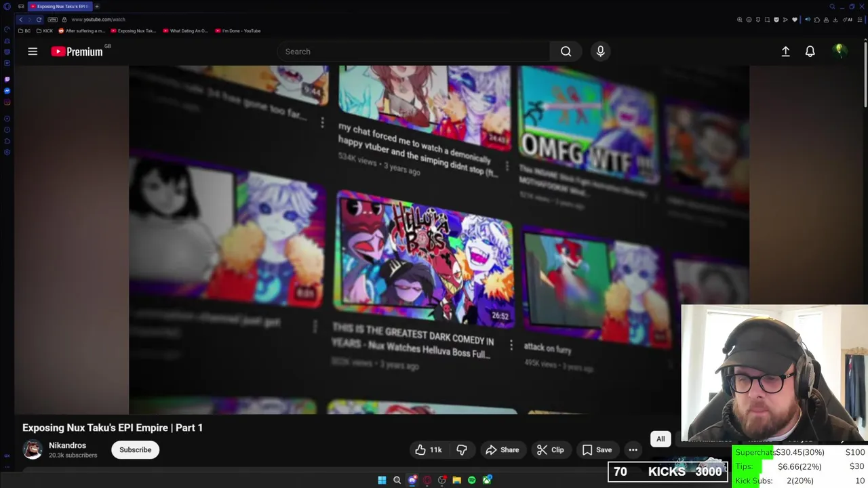Start voice search with microphone
Screen dimensions: 868x488
600,52
